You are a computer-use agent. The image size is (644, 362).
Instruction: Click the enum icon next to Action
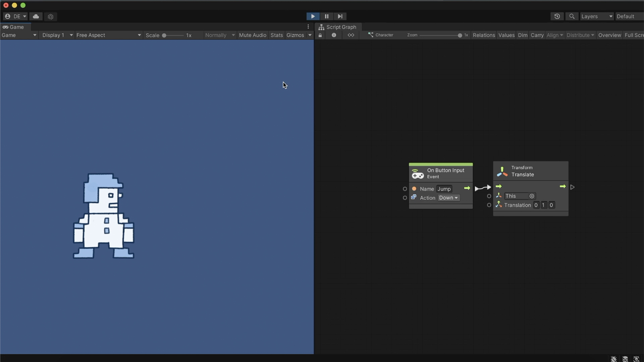pyautogui.click(x=414, y=197)
